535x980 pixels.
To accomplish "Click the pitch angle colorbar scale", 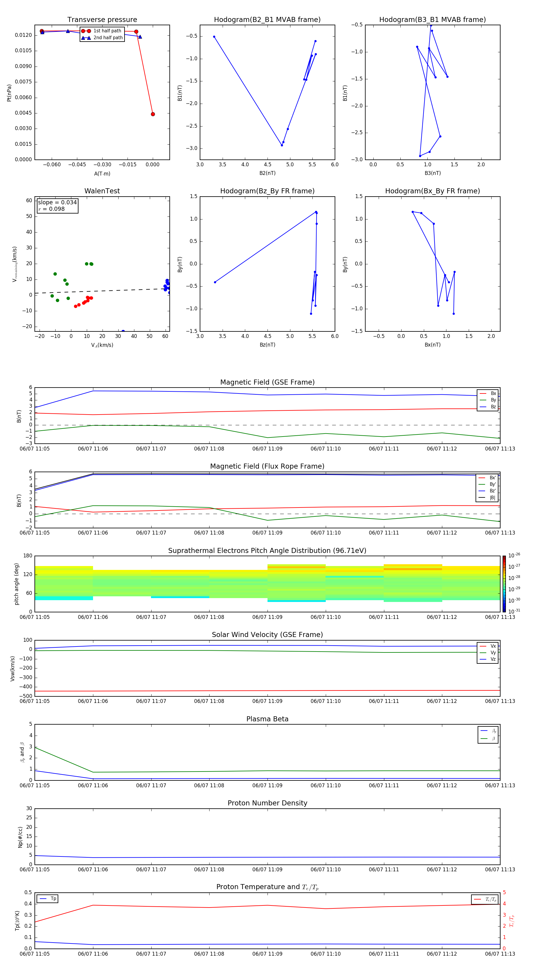I will coord(504,584).
